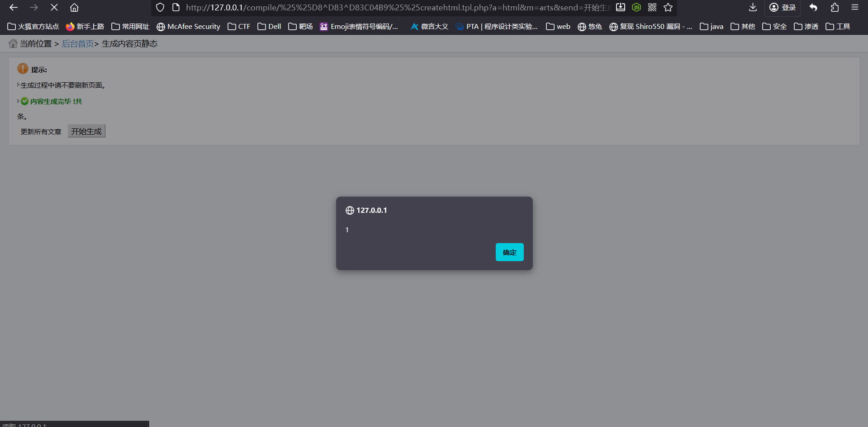
Task: Click the 登录 account button
Action: pyautogui.click(x=783, y=8)
